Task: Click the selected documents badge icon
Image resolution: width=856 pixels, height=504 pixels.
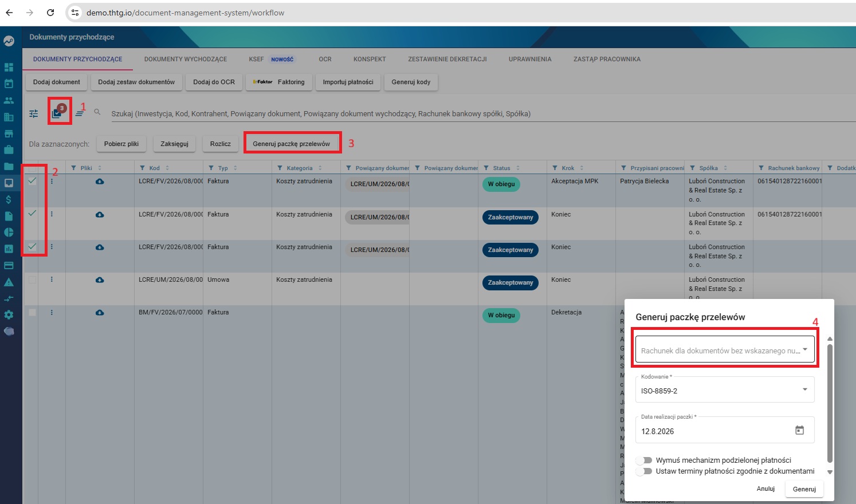Action: [58, 111]
